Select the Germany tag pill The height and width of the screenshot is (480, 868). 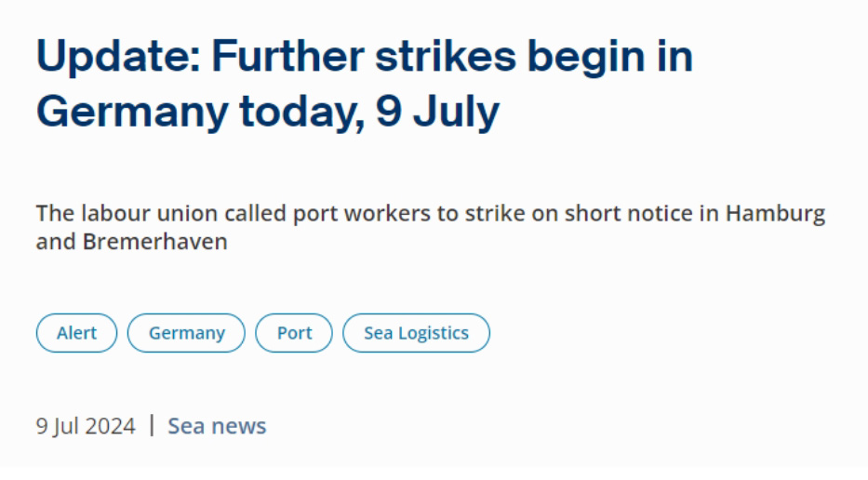coord(186,333)
